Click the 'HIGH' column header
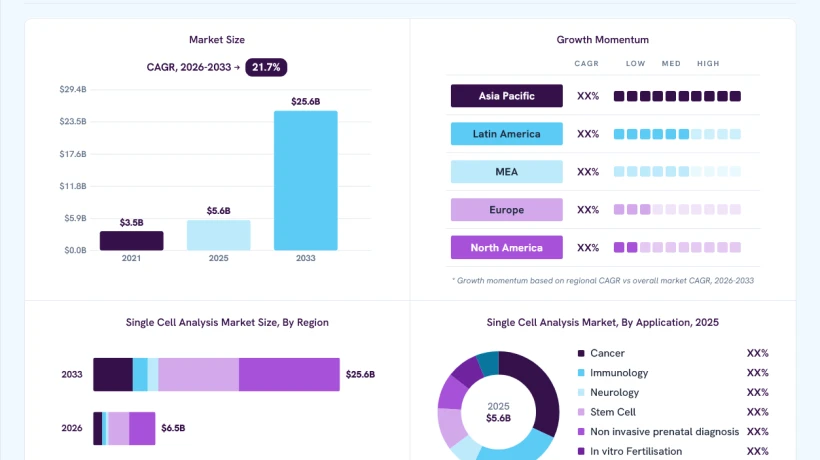Viewport: 820px width, 460px height. tap(708, 63)
